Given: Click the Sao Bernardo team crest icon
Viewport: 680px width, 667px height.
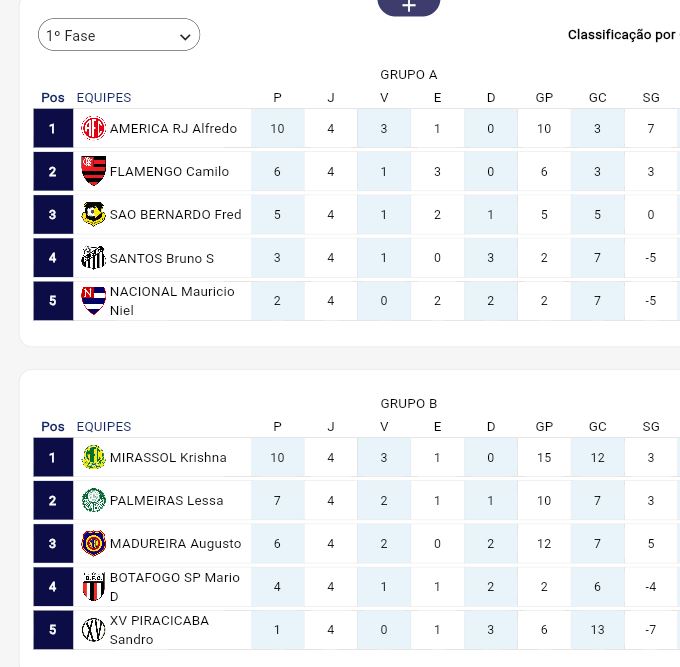Looking at the screenshot, I should 93,214.
